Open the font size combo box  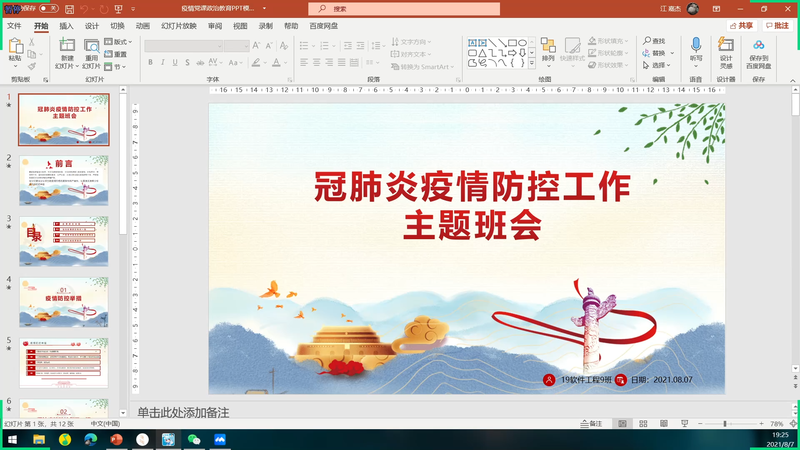236,46
